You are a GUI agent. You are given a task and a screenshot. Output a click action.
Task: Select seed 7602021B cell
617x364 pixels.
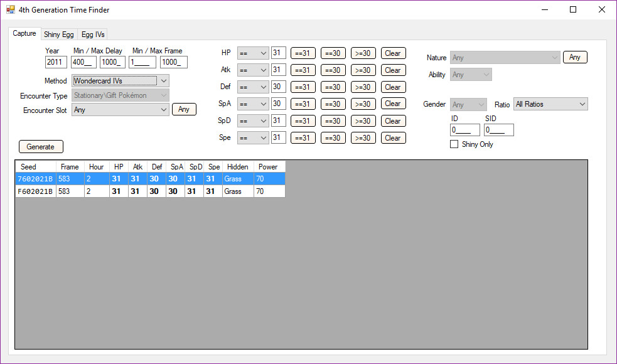[36, 179]
